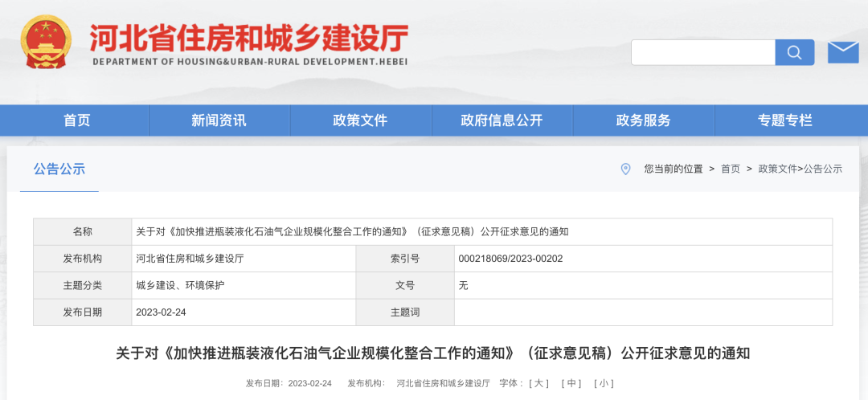The width and height of the screenshot is (868, 400).
Task: Click the 名称 table header cell
Action: [83, 232]
